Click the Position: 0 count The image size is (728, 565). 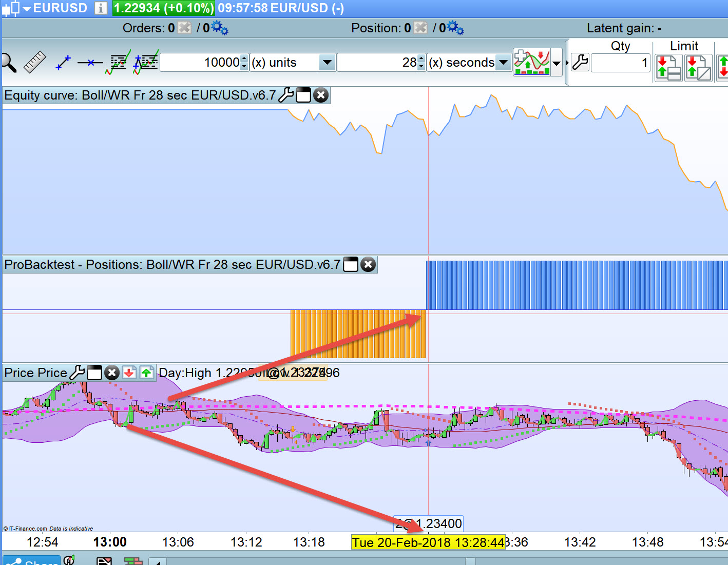pos(381,28)
